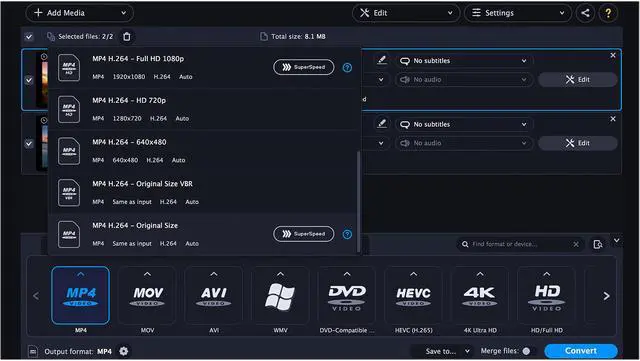Open SuperSpeed info for Original Size preset
The height and width of the screenshot is (361, 640).
(347, 234)
